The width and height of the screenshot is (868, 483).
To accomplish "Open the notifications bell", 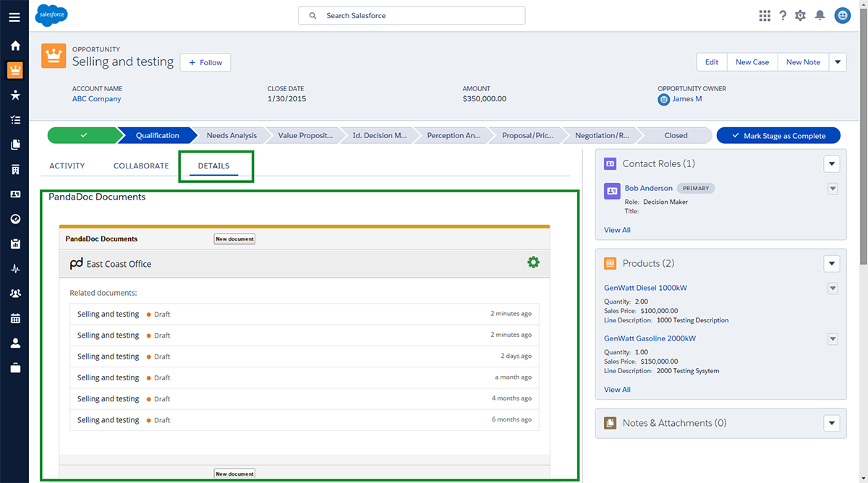I will pyautogui.click(x=820, y=14).
